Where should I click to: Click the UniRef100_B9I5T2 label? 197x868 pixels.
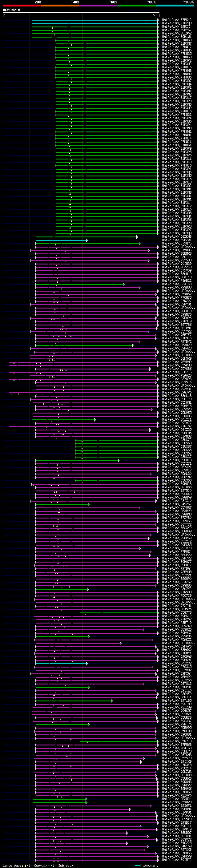pyautogui.click(x=177, y=860)
